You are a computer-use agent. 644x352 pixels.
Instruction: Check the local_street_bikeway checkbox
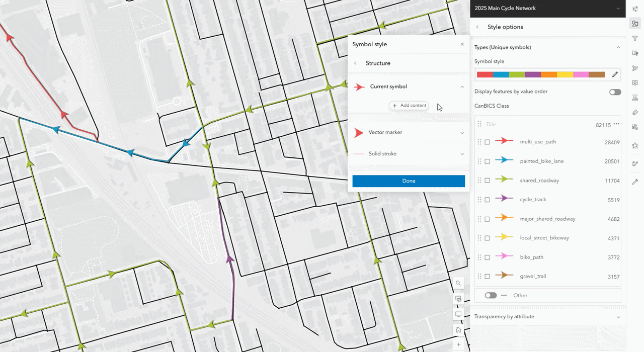(487, 238)
